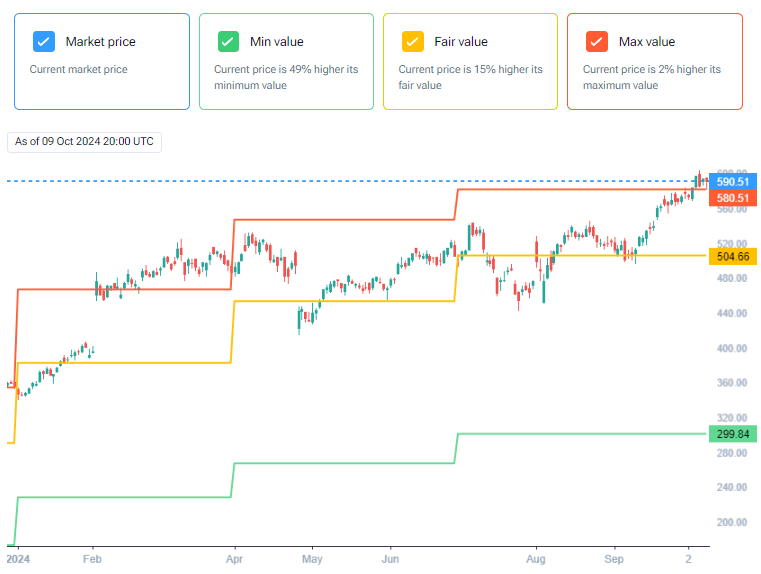761x574 pixels.
Task: Click the Feb label on the time axis
Action: pos(92,559)
